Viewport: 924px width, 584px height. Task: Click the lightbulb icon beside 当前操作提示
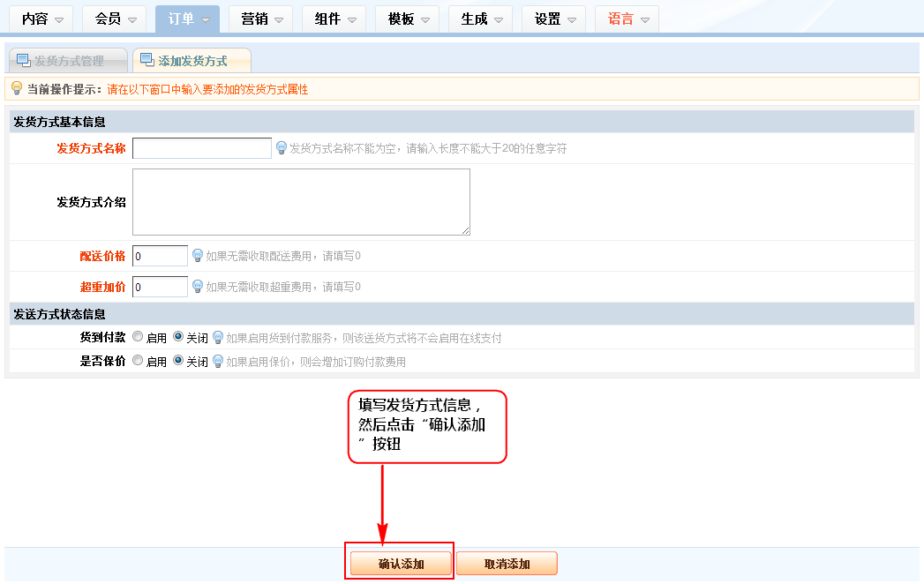16,88
